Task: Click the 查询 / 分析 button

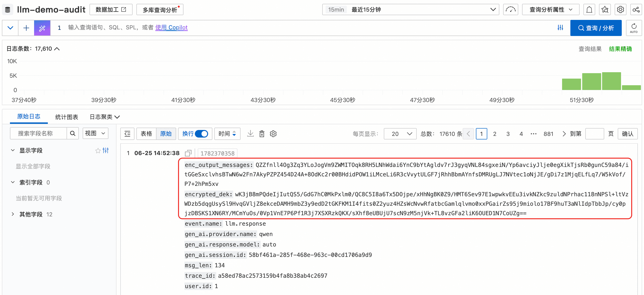Action: point(595,28)
